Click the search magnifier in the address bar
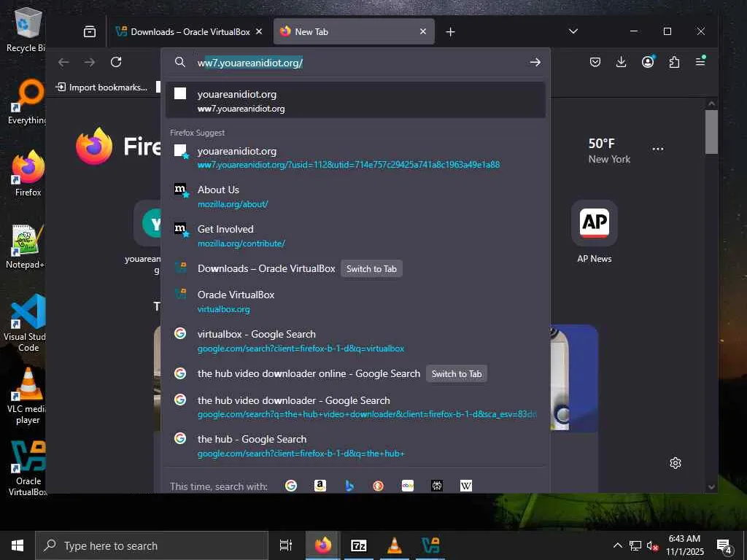747x560 pixels. [179, 63]
